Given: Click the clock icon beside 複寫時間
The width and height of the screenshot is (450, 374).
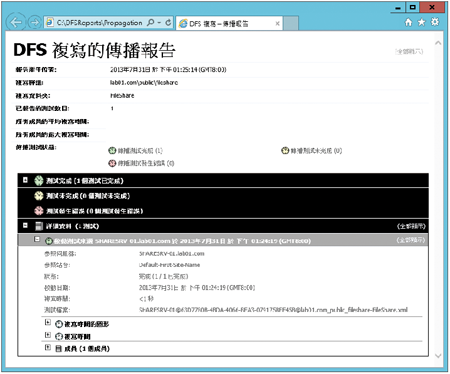Looking at the screenshot, I should 59,336.
